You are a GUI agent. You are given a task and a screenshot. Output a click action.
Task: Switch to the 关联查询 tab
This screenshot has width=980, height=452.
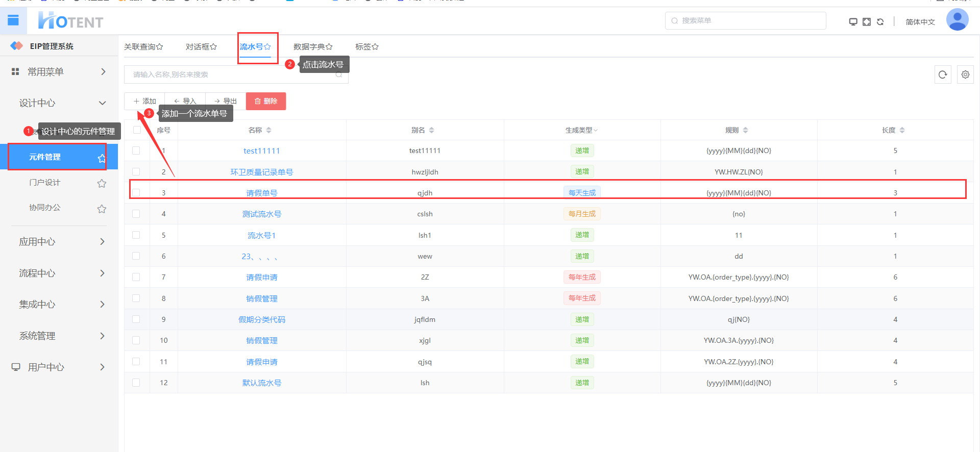pos(143,47)
